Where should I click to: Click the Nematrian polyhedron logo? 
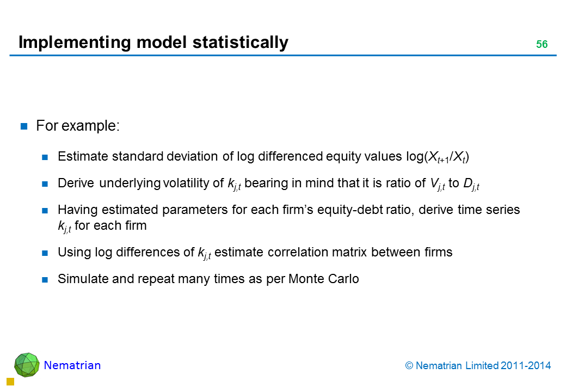pyautogui.click(x=27, y=365)
